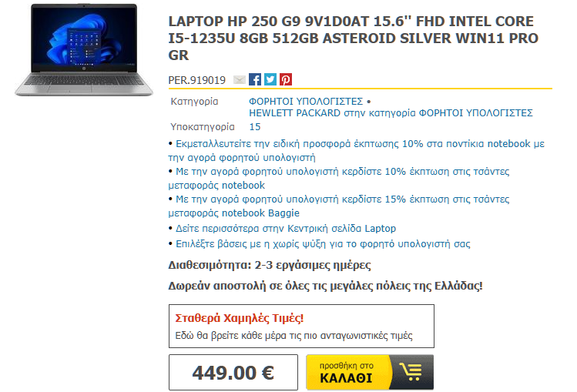The width and height of the screenshot is (577, 392).
Task: Open the HEWLETT PACKARD brand link
Action: point(295,113)
